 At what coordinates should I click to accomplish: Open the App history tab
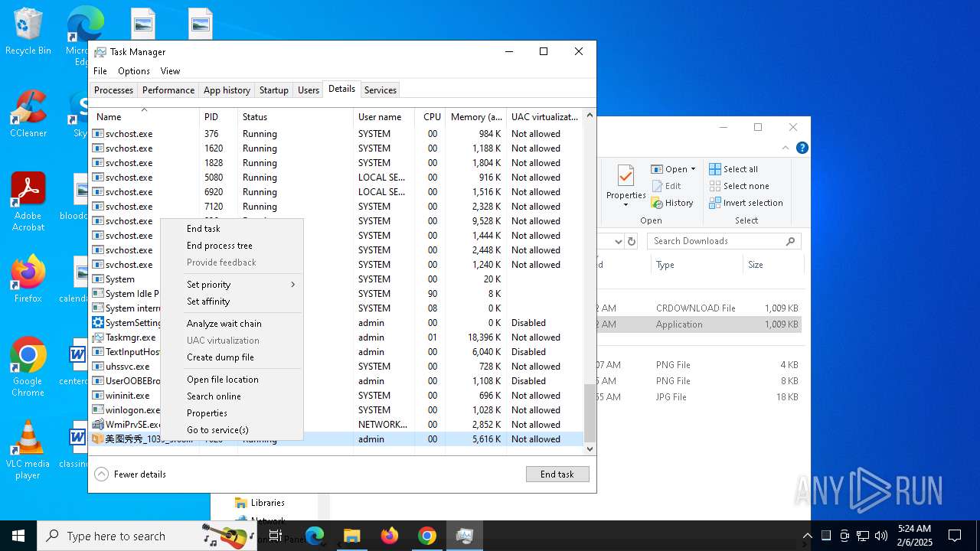227,90
